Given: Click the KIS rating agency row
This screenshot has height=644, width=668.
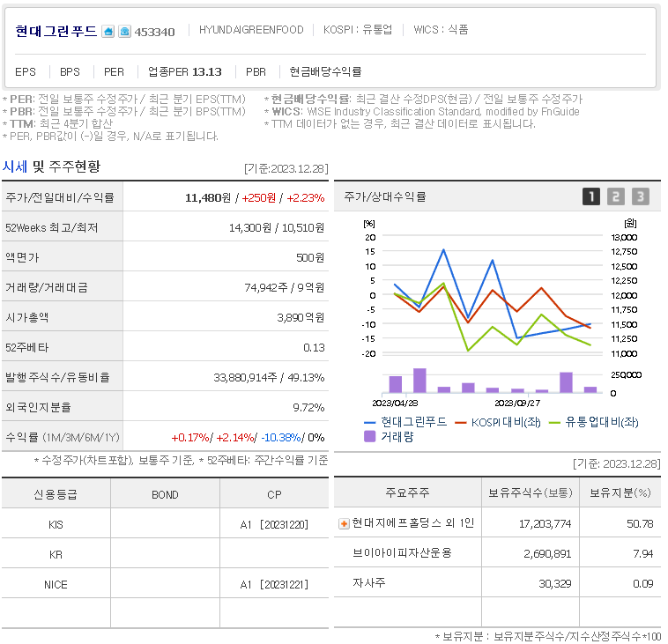Looking at the screenshot, I should pyautogui.click(x=165, y=525).
